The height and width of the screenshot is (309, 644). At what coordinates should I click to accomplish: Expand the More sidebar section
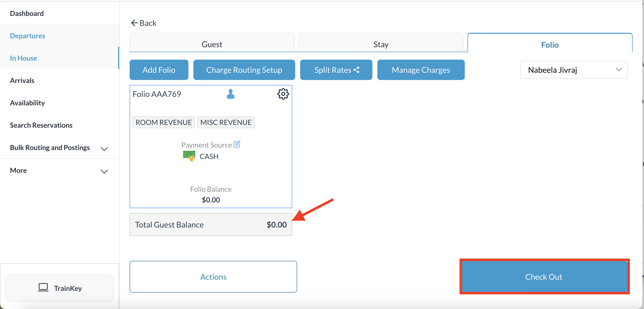click(104, 171)
